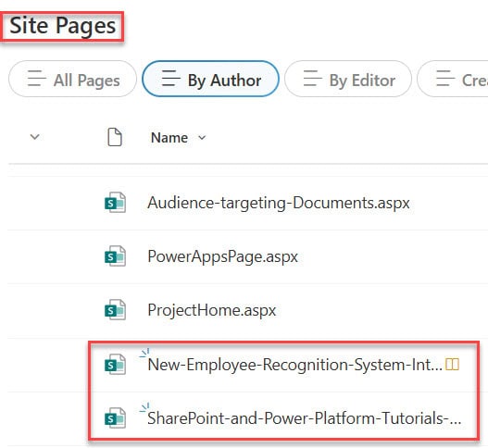Click the icon for ProjectHome.aspx
The height and width of the screenshot is (448, 488).
(x=115, y=310)
